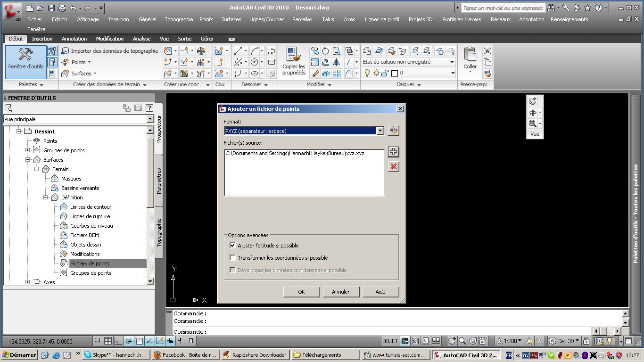This screenshot has height=362, width=644.
Task: Click the Importer des données de topographie icon
Action: (65, 51)
